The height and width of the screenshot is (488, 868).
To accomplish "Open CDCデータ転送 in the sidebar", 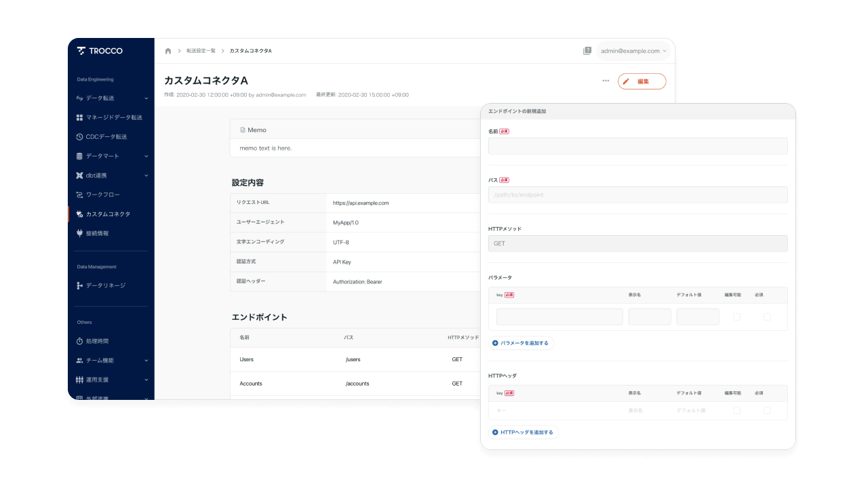I will coord(106,137).
